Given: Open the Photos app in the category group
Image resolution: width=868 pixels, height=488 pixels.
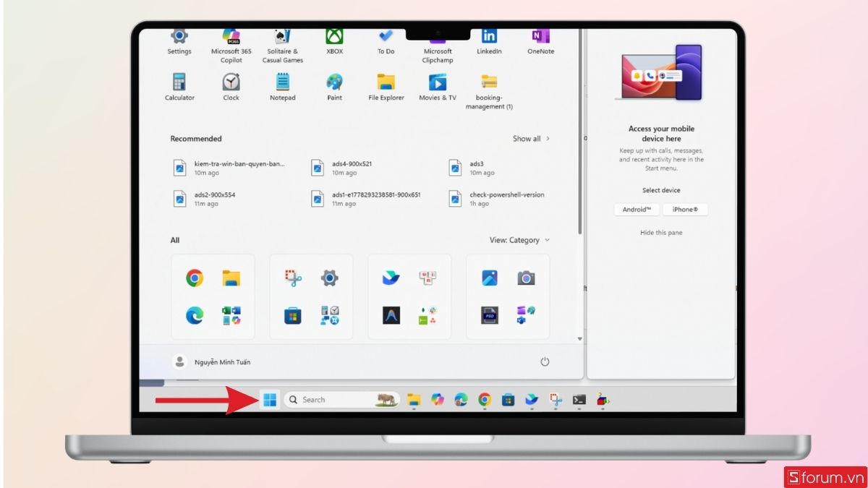Looking at the screenshot, I should point(490,278).
